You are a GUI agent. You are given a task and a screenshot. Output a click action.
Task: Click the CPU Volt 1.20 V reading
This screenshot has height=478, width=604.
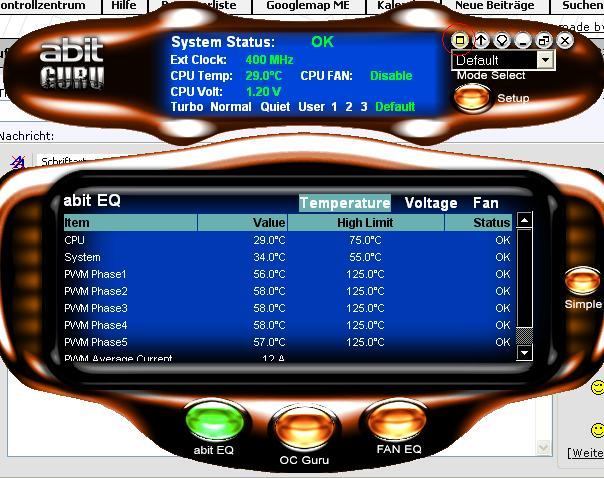click(x=263, y=92)
